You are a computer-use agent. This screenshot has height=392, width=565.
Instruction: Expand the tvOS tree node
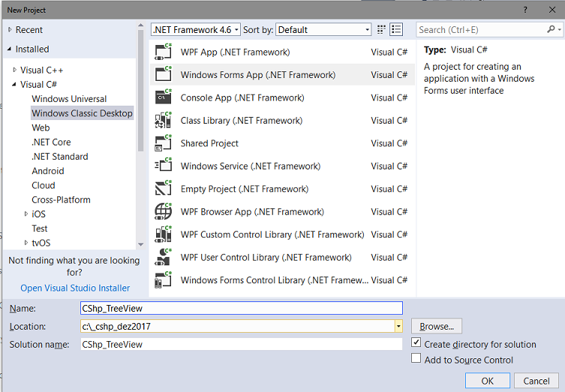click(26, 243)
